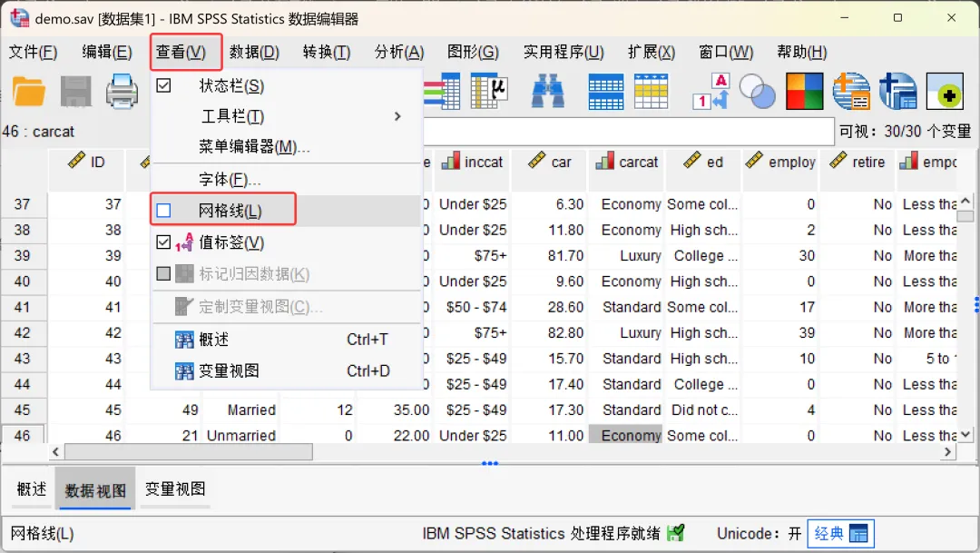Screen dimensions: 980x553
Task: Select row header number 40
Action: pos(23,281)
